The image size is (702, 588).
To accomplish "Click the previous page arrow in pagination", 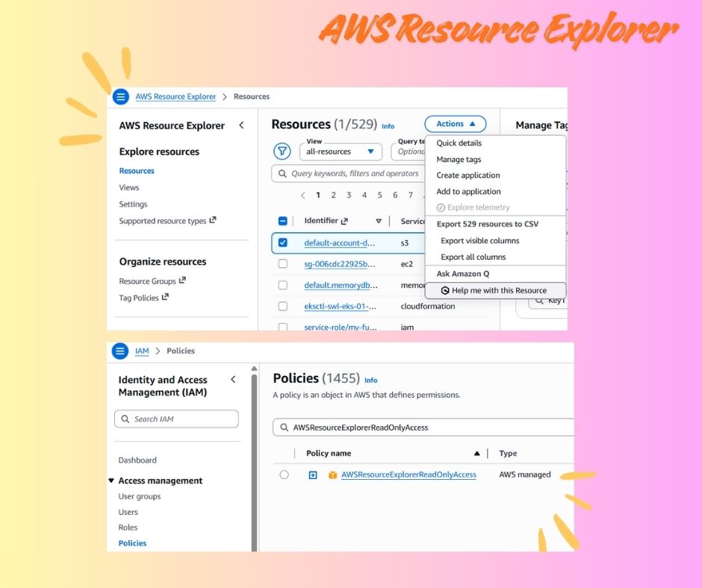I will click(x=302, y=196).
